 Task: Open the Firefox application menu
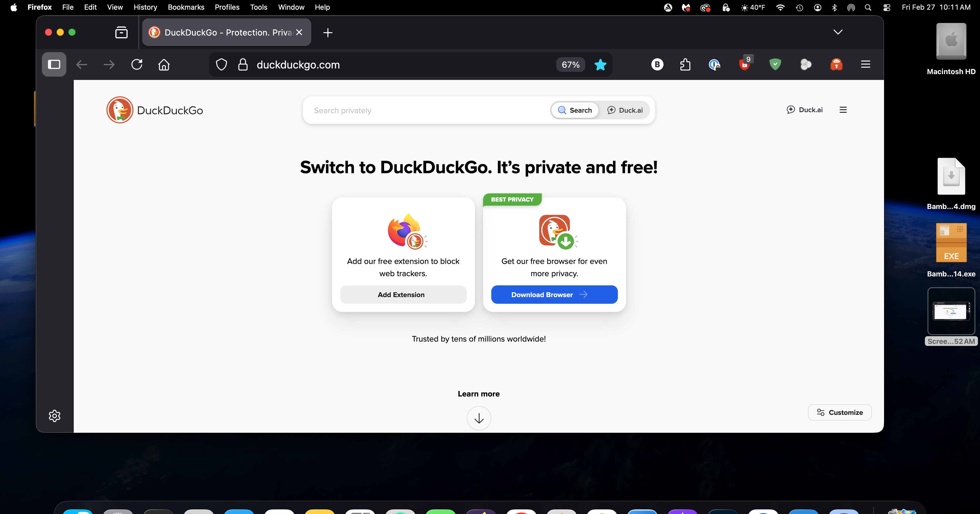tap(865, 64)
